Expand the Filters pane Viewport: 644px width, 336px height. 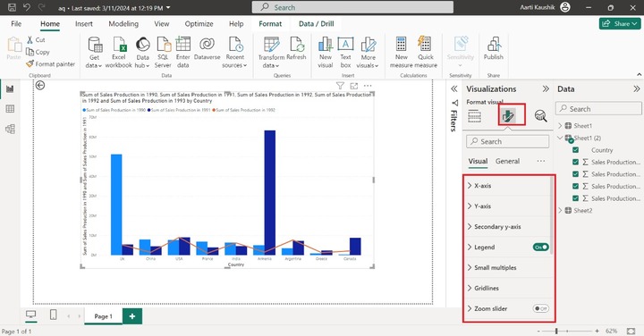[x=453, y=88]
